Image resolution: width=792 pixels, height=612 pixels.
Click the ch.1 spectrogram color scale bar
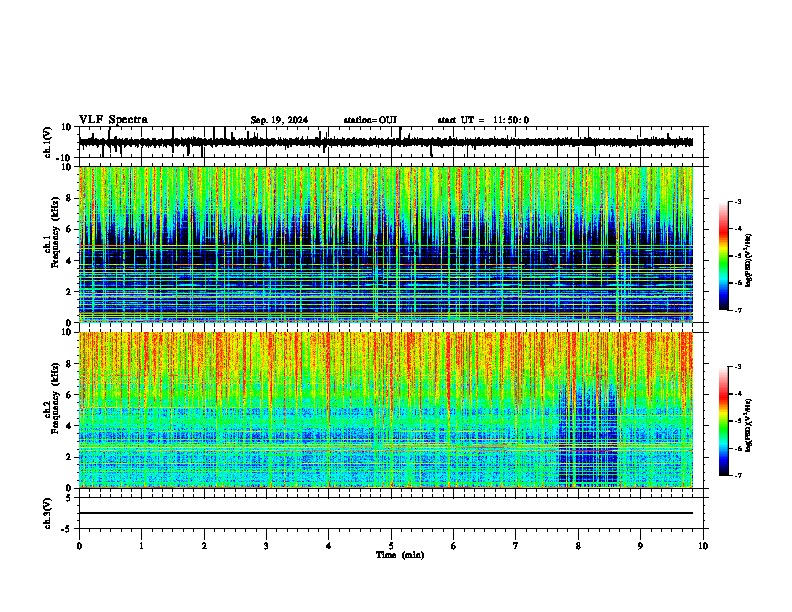[723, 256]
